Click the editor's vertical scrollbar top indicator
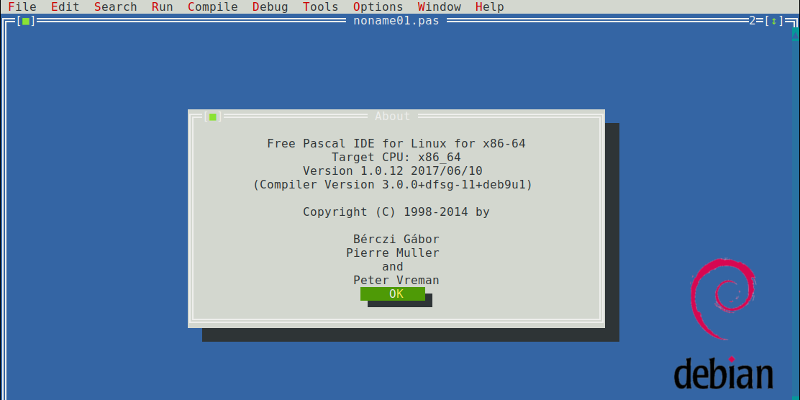800x400 pixels. coord(795,34)
